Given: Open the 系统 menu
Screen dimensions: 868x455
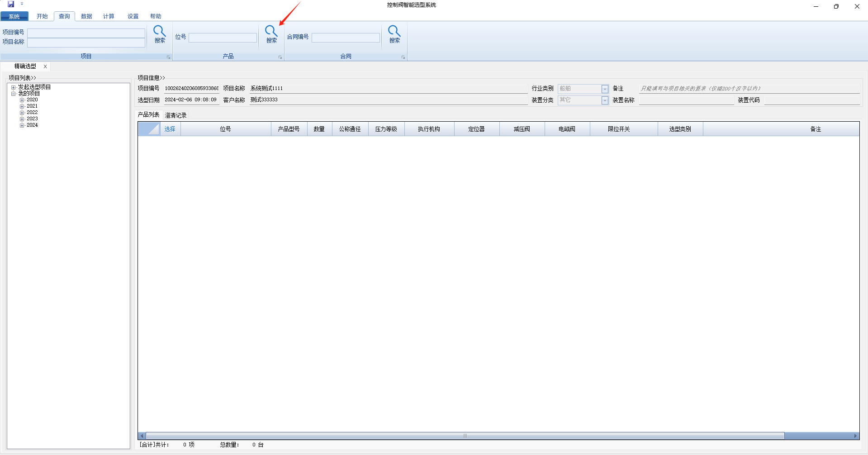Looking at the screenshot, I should click(14, 16).
